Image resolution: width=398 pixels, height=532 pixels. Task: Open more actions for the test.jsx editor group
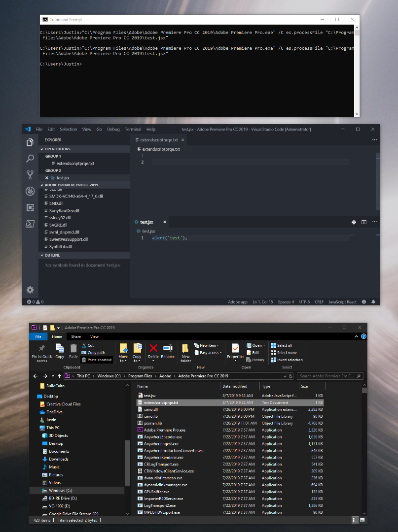tap(374, 222)
